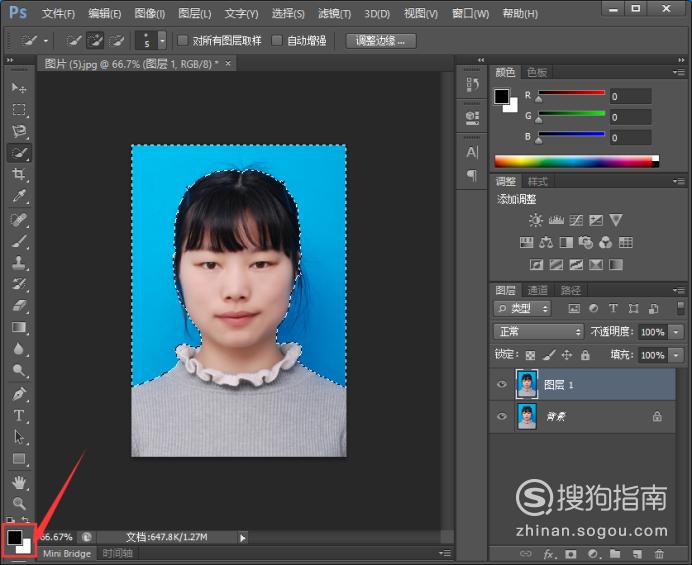This screenshot has width=692, height=565.
Task: Select the Rectangular Marquee tool
Action: [19, 109]
